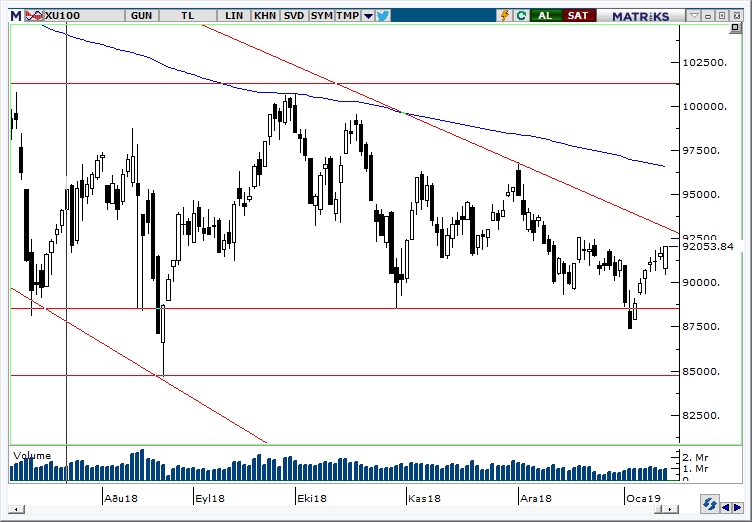
Task: Click the 85000 price axis label
Action: pyautogui.click(x=701, y=372)
